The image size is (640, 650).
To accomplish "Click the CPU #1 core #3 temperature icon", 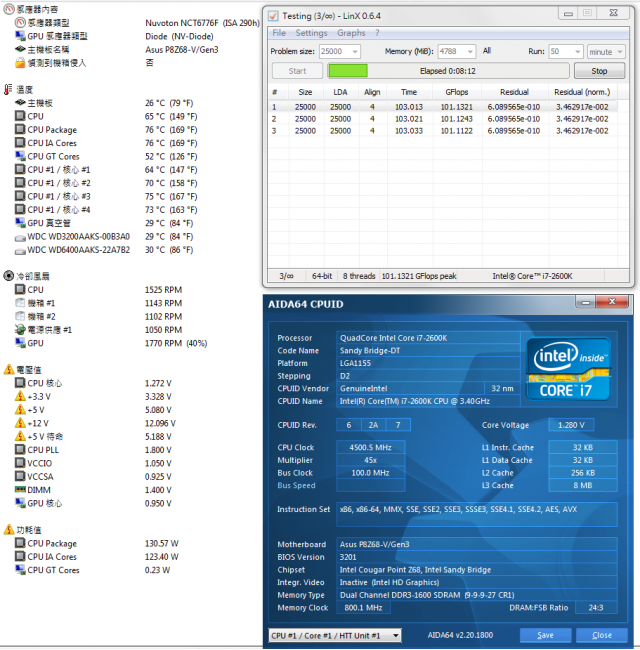I will point(20,196).
